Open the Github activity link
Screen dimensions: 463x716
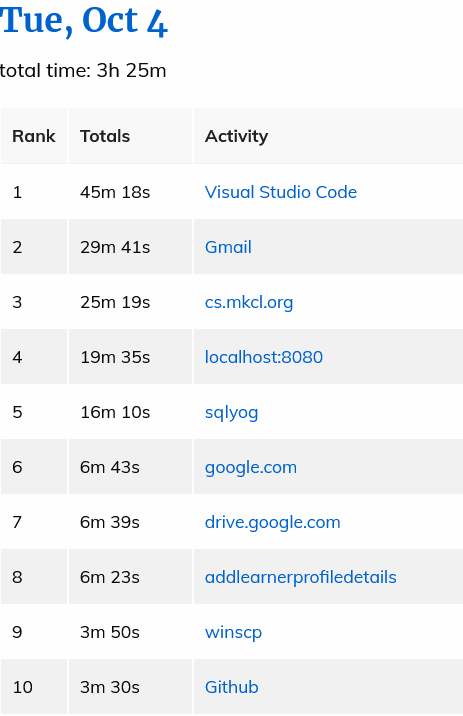point(231,687)
